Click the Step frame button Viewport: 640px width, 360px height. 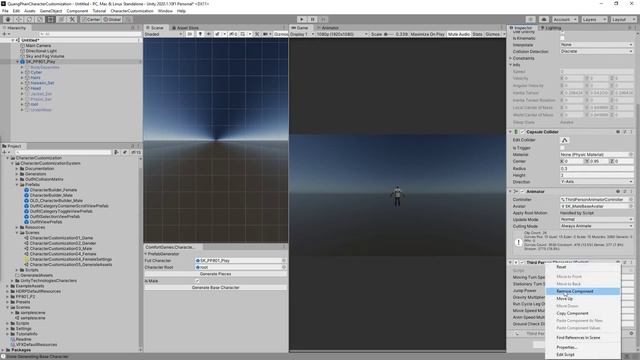pyautogui.click(x=323, y=19)
